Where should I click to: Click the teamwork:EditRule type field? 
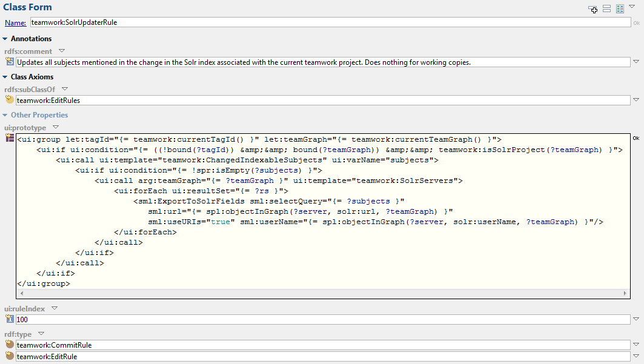coord(323,357)
